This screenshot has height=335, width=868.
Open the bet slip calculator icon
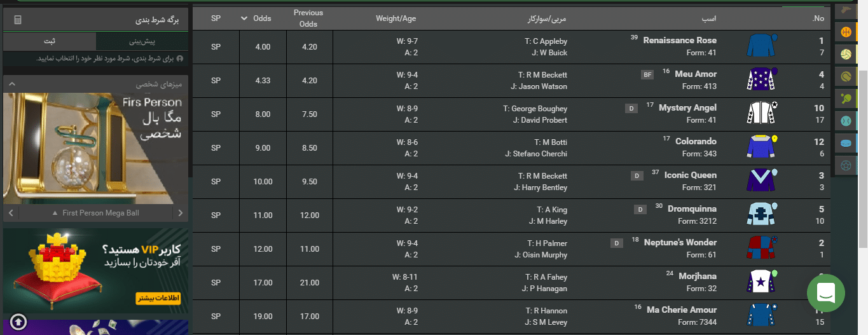click(x=18, y=20)
